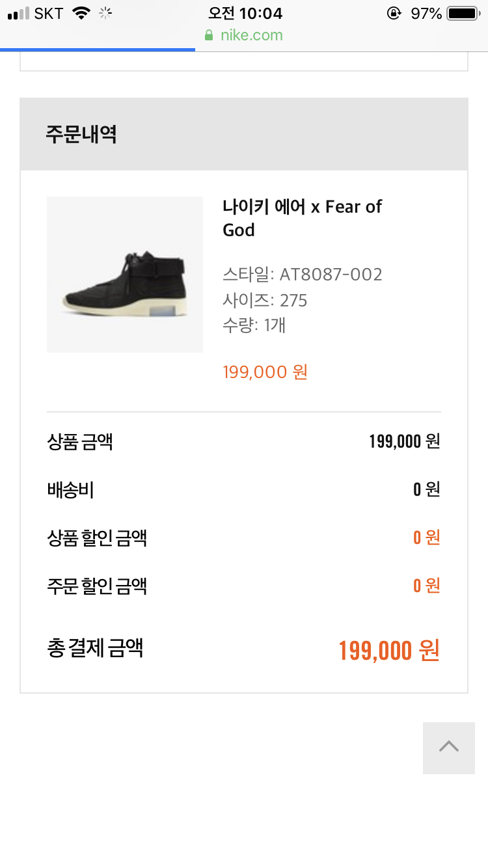Tap the orange 199,000 원 product price
This screenshot has height=868, width=488.
[x=265, y=372]
